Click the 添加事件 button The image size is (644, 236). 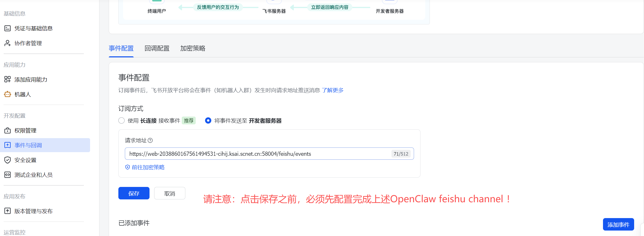619,224
